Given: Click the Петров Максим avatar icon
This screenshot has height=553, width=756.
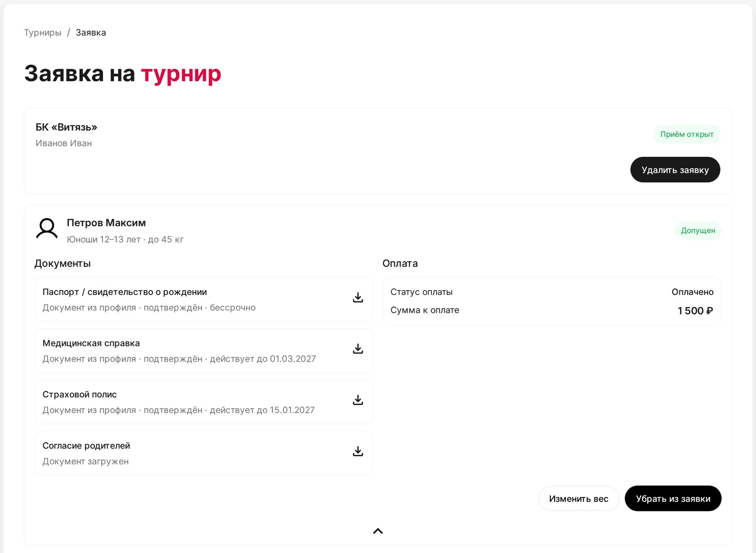Looking at the screenshot, I should coord(47,229).
